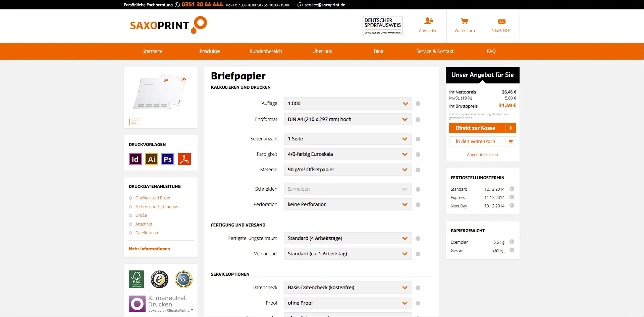Open the InDesign print template
This screenshot has width=644, height=317.
click(x=135, y=159)
